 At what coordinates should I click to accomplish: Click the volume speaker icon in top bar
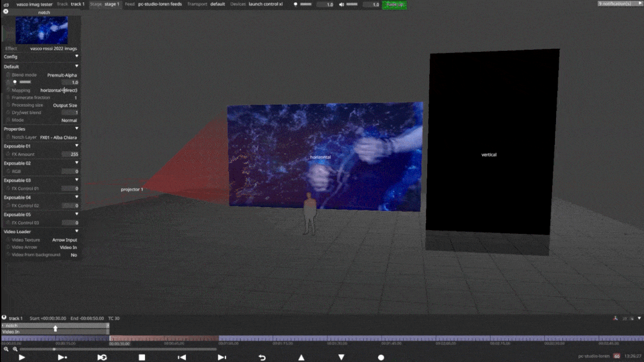click(341, 4)
